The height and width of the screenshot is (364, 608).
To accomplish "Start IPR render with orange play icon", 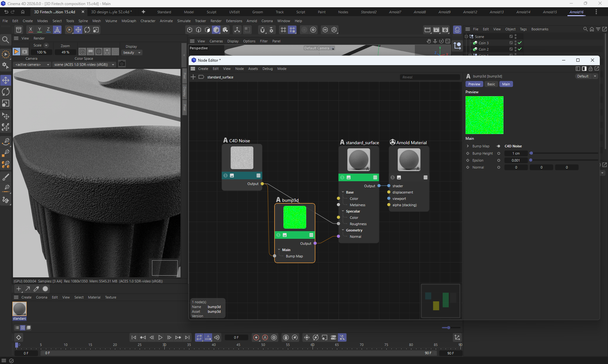I will point(16,52).
